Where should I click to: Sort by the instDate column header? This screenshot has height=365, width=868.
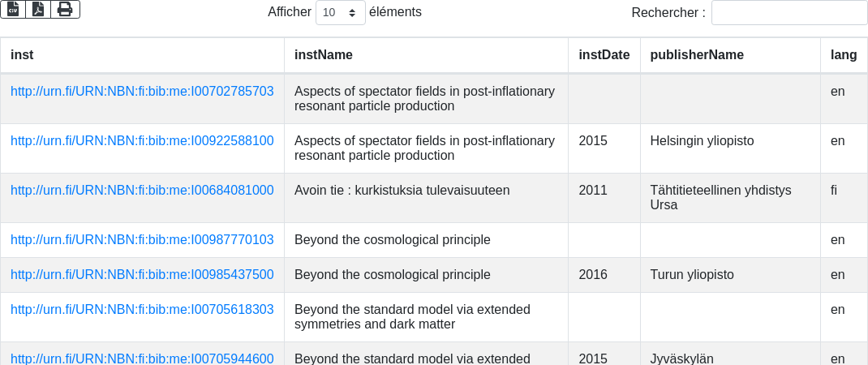pyautogui.click(x=604, y=55)
